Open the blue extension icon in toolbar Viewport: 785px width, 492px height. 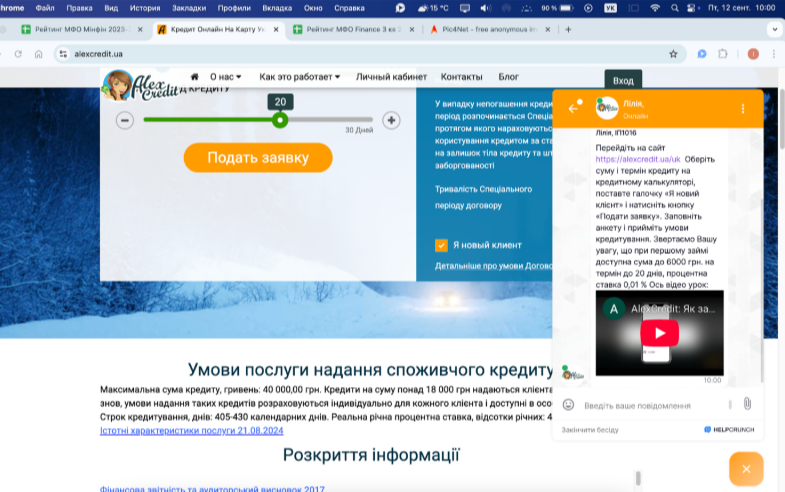[x=702, y=54]
